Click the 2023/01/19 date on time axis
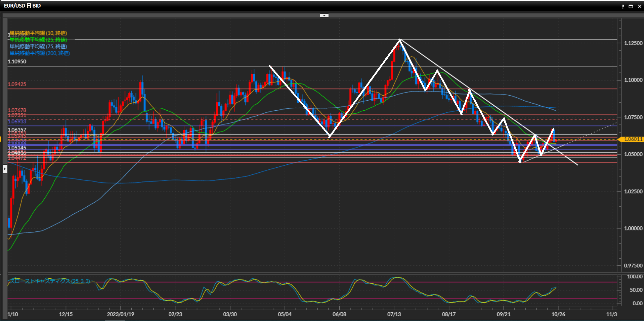Viewport: 644px width, 321px height. [x=120, y=314]
